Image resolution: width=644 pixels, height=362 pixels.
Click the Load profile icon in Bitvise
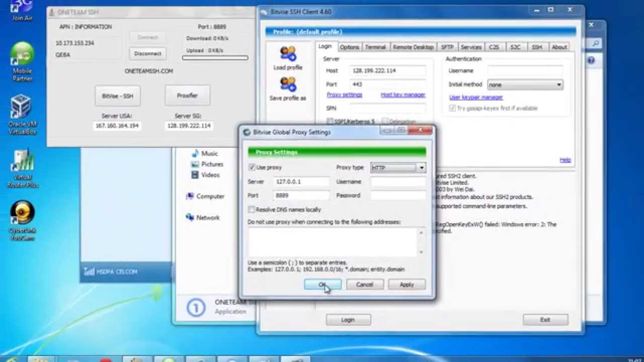[x=288, y=53]
